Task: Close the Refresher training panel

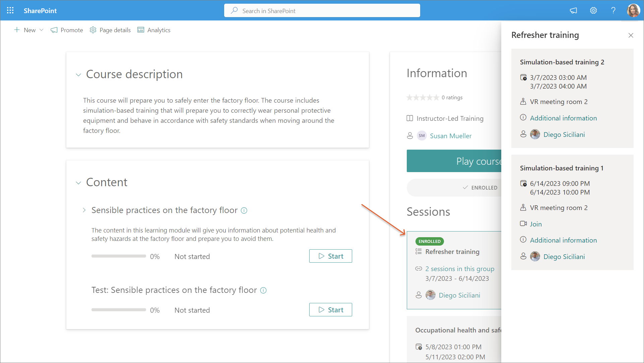Action: coord(631,35)
